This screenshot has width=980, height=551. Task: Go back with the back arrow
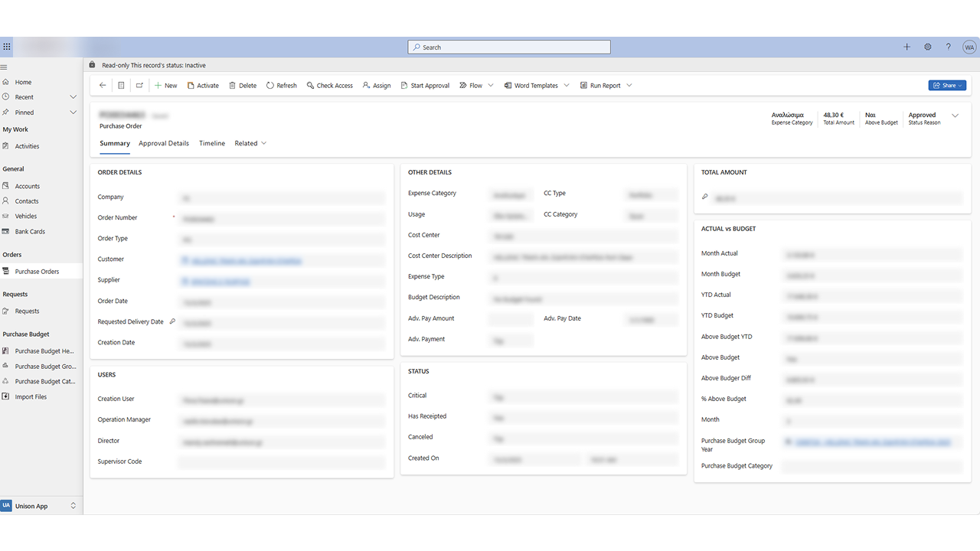103,86
